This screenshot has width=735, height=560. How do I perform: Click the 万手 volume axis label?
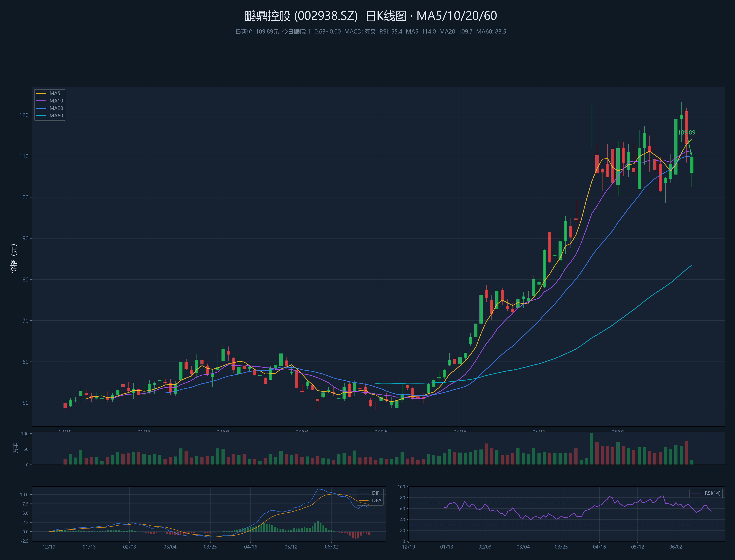pyautogui.click(x=16, y=448)
